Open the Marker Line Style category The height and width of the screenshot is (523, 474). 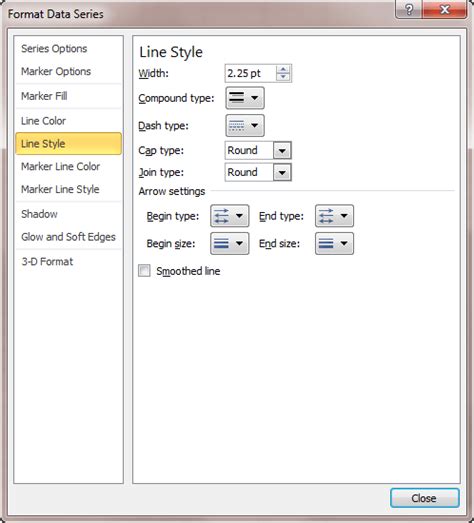pyautogui.click(x=68, y=189)
